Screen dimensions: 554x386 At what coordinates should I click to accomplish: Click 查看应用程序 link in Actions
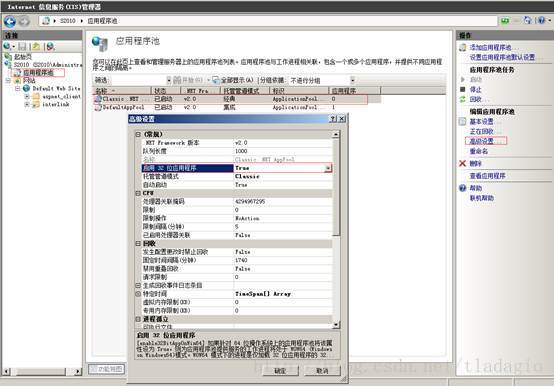[487, 176]
